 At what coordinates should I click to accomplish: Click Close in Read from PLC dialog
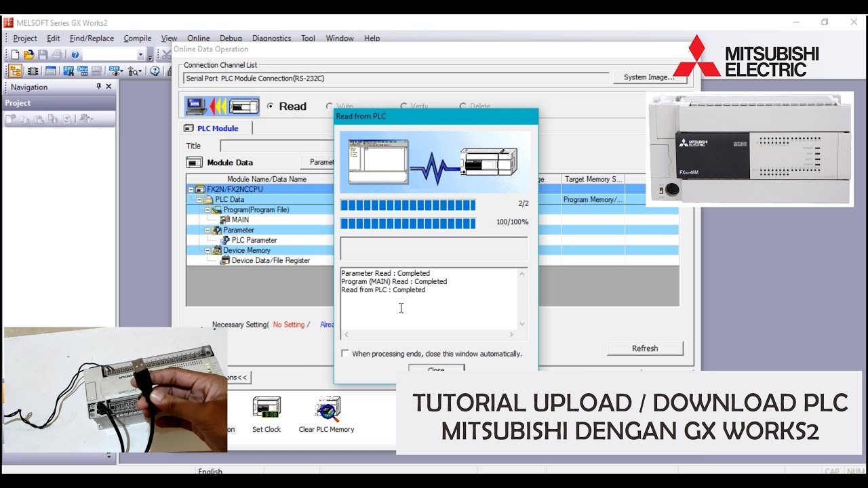pos(436,369)
